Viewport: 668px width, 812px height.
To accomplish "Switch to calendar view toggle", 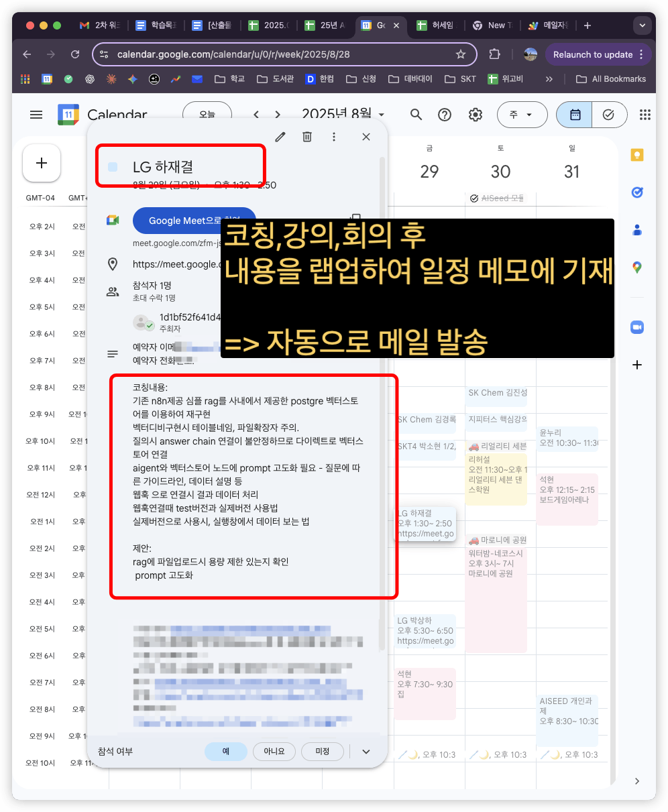I will pos(575,115).
